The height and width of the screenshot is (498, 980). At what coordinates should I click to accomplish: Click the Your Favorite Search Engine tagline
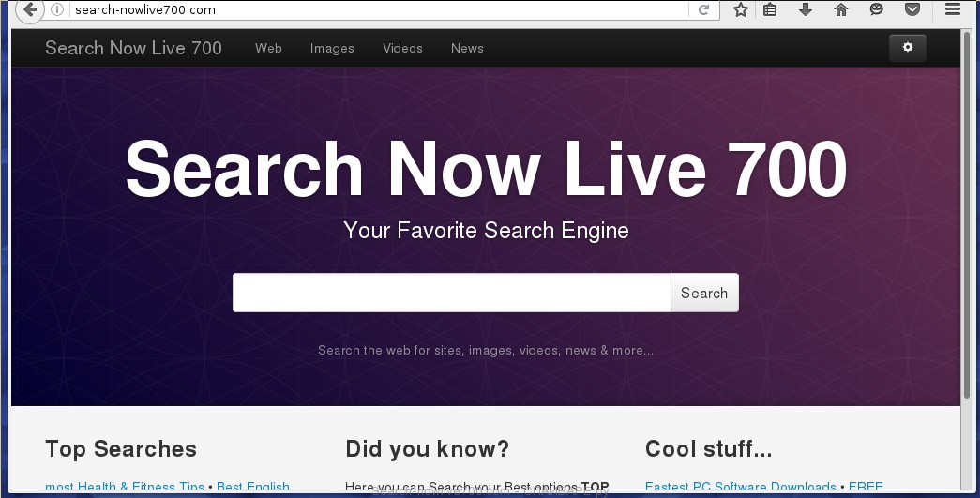pyautogui.click(x=486, y=231)
